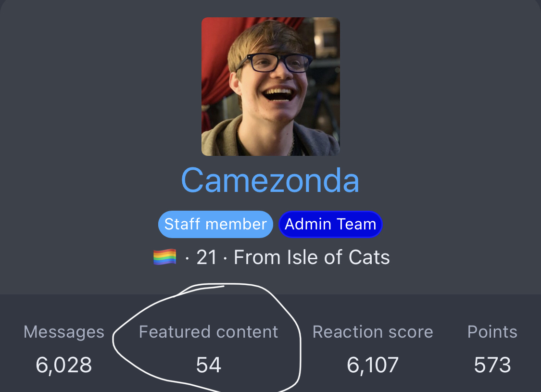
Task: Click the rainbow pride flag emoji
Action: (164, 257)
